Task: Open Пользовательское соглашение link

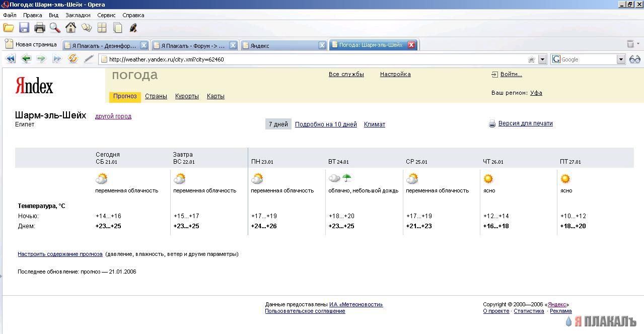Action: pyautogui.click(x=305, y=311)
